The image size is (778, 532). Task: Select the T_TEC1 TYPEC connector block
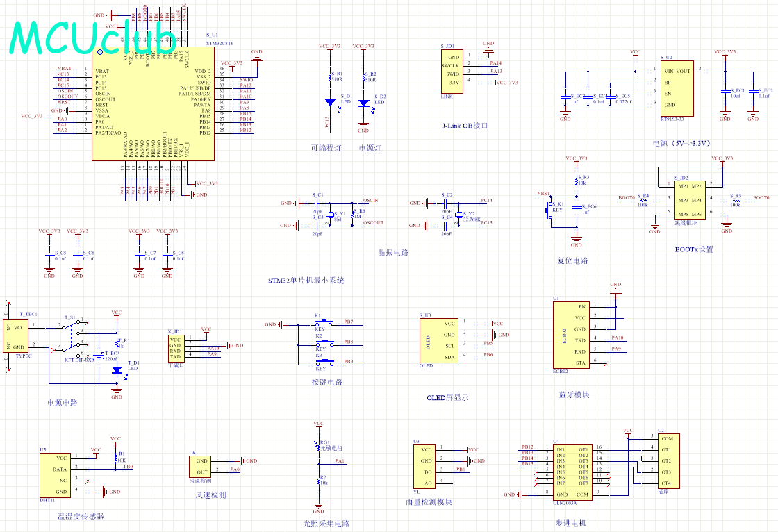click(x=15, y=336)
